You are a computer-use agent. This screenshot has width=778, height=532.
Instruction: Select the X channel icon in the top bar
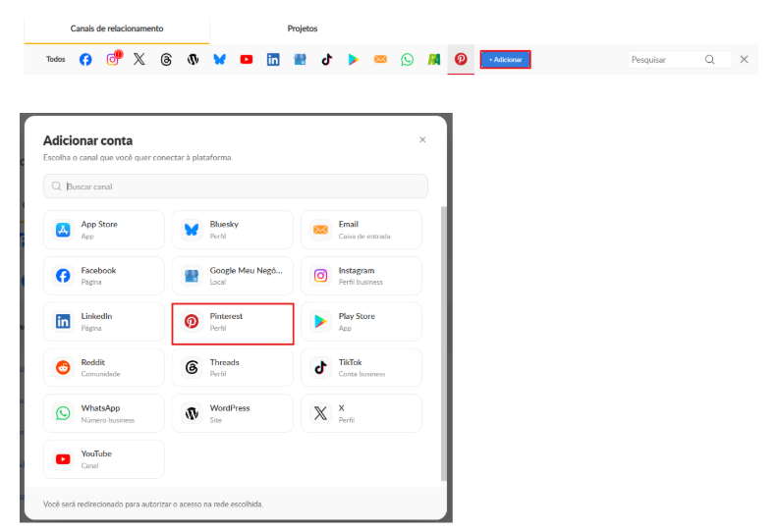(139, 60)
